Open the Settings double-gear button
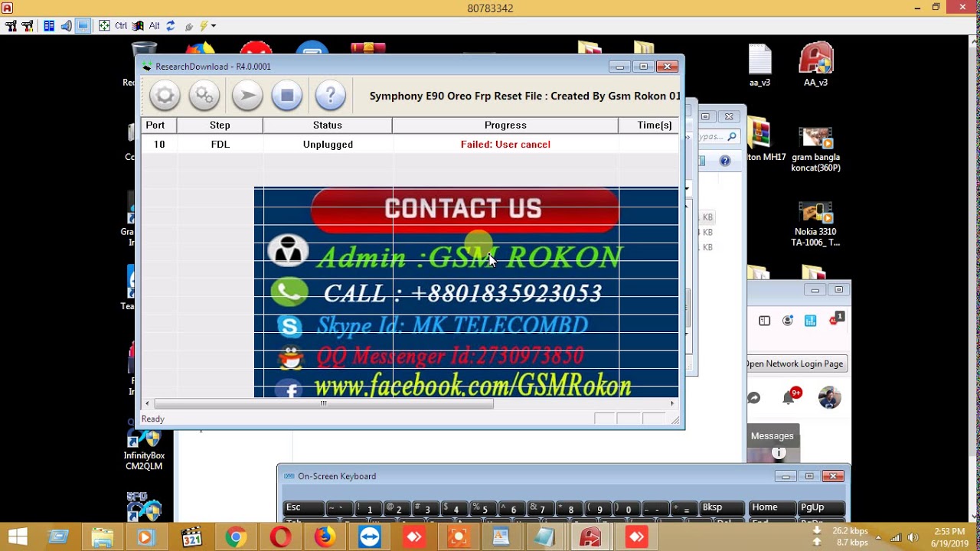The width and height of the screenshot is (980, 551). click(x=204, y=96)
